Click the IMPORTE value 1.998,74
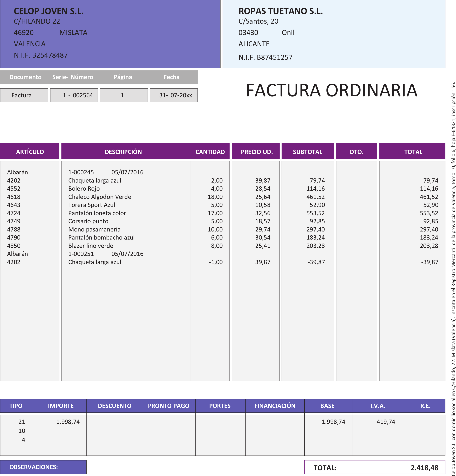Image resolution: width=456 pixels, height=476 pixels. click(x=68, y=422)
